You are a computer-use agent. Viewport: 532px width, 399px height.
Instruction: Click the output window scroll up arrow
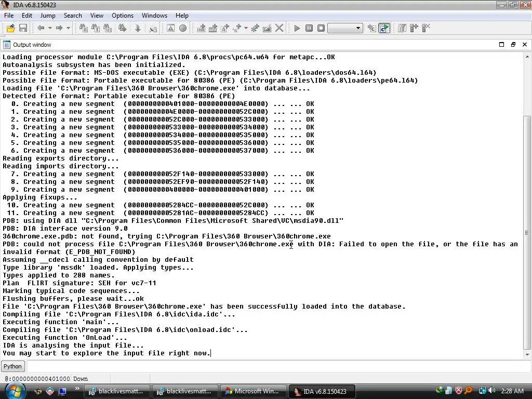[527, 57]
